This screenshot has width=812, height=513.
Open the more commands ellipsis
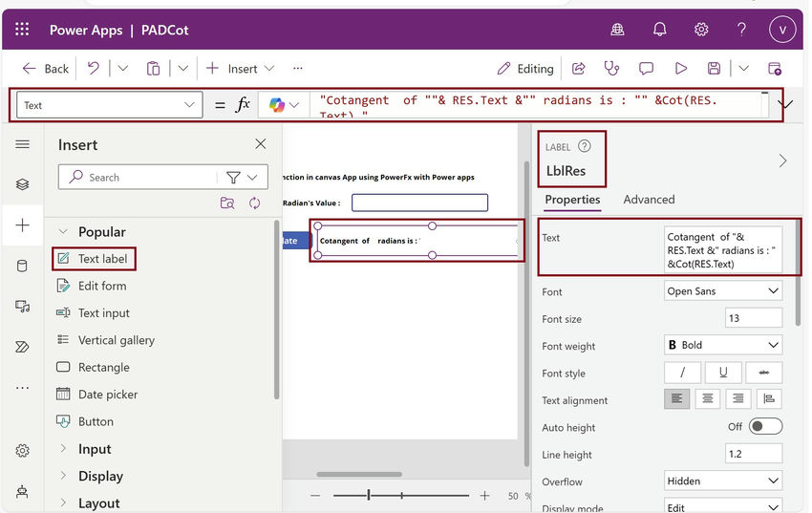pos(297,69)
